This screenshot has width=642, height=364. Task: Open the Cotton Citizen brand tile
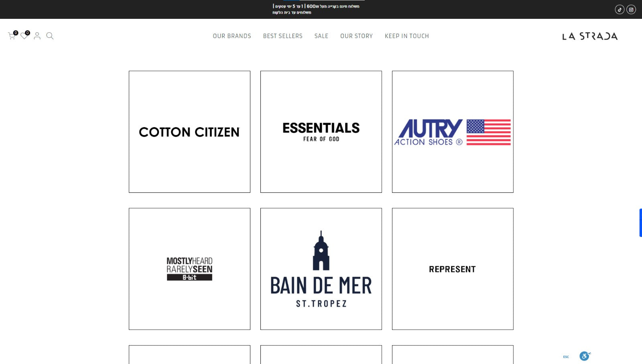pos(189,132)
